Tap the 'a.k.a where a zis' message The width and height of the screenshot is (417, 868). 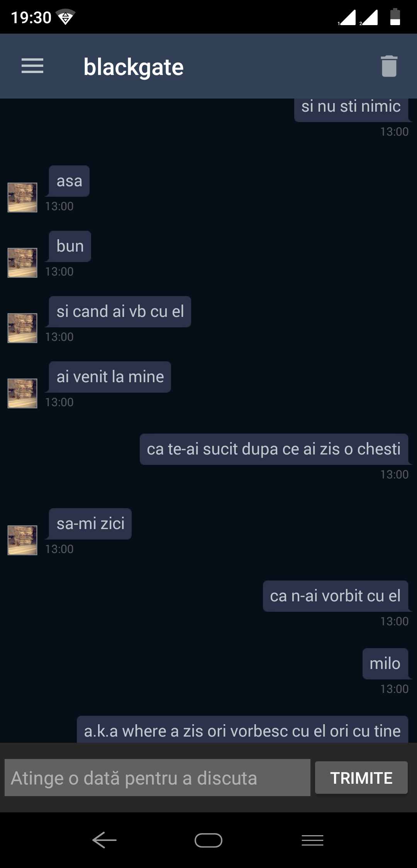click(x=242, y=730)
